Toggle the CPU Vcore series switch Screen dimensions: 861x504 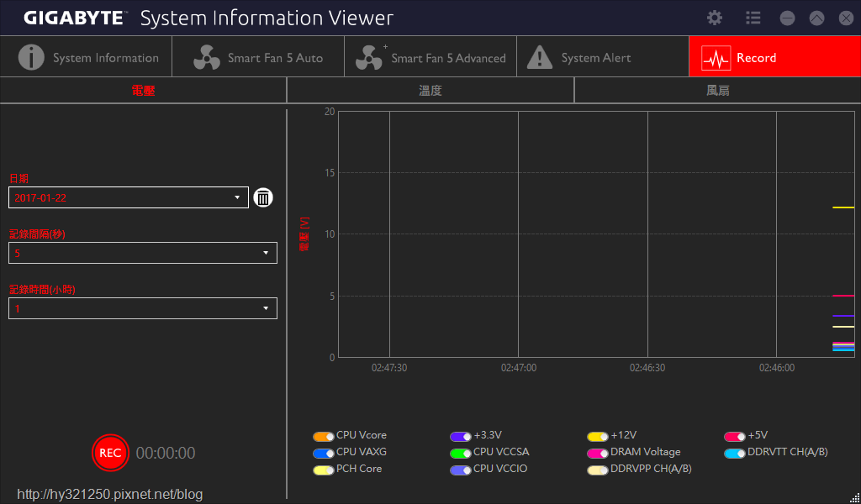(x=324, y=437)
